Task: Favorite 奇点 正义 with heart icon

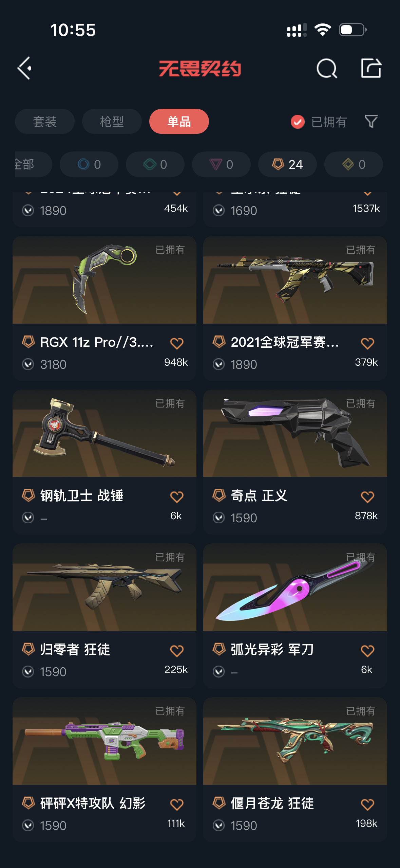Action: coord(367,497)
